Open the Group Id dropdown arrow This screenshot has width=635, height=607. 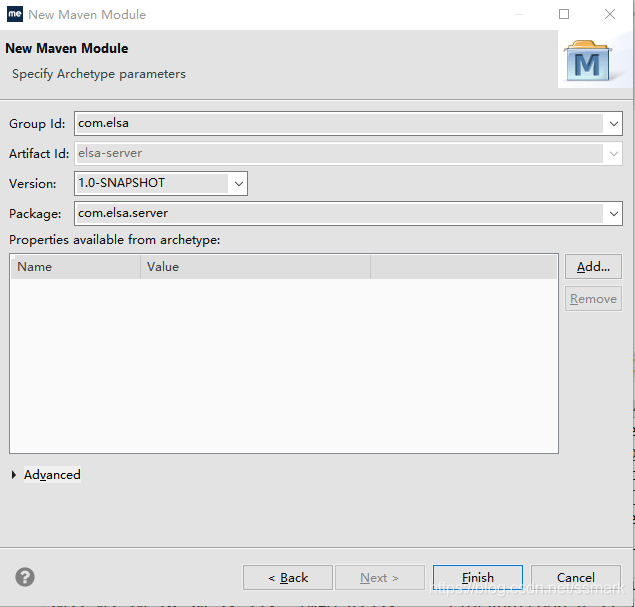[x=614, y=124]
